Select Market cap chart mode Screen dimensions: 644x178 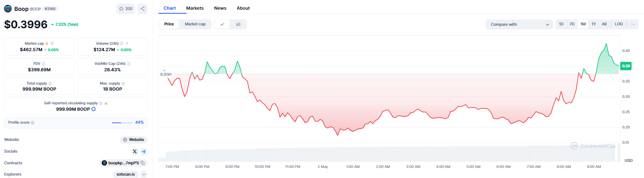point(195,24)
